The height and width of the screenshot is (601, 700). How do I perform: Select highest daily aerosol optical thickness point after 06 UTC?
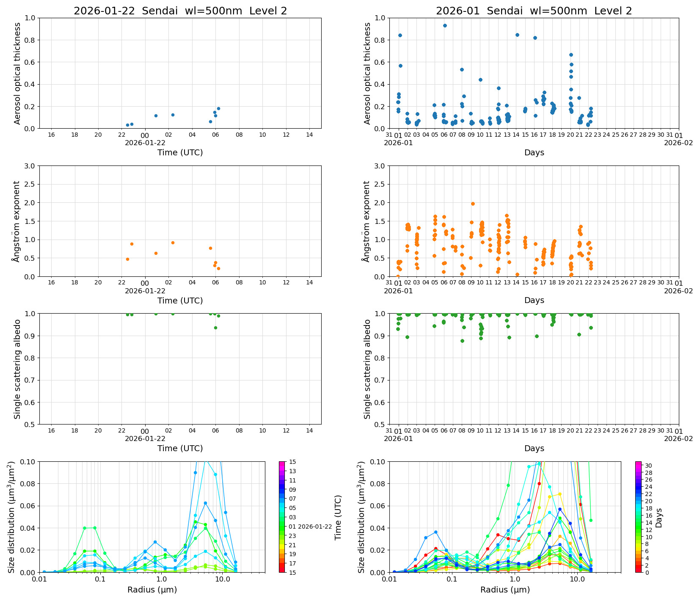click(x=218, y=108)
